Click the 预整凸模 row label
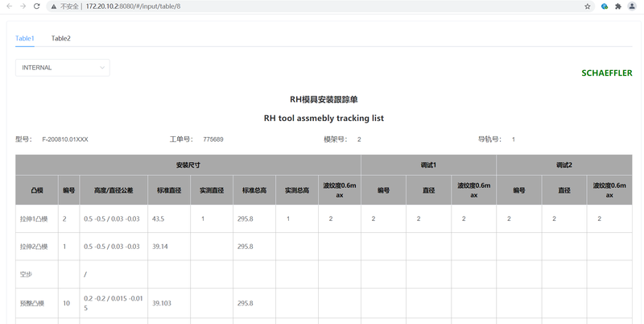Screen dimensions: 644x324 coord(31,303)
